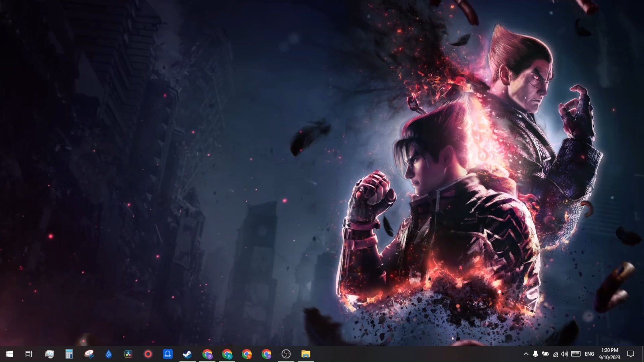Open the screen monitor app next to Task View
This screenshot has height=362, width=644.
50,354
